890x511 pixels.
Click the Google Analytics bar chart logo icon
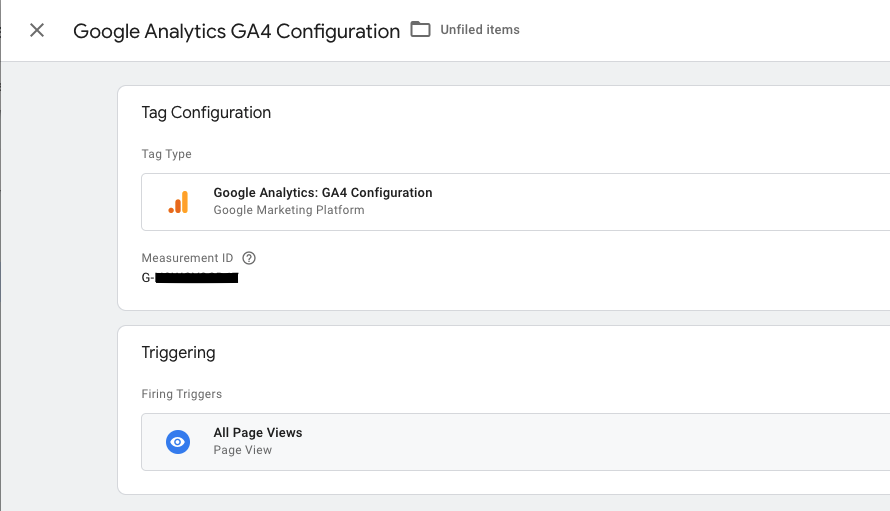pos(178,202)
